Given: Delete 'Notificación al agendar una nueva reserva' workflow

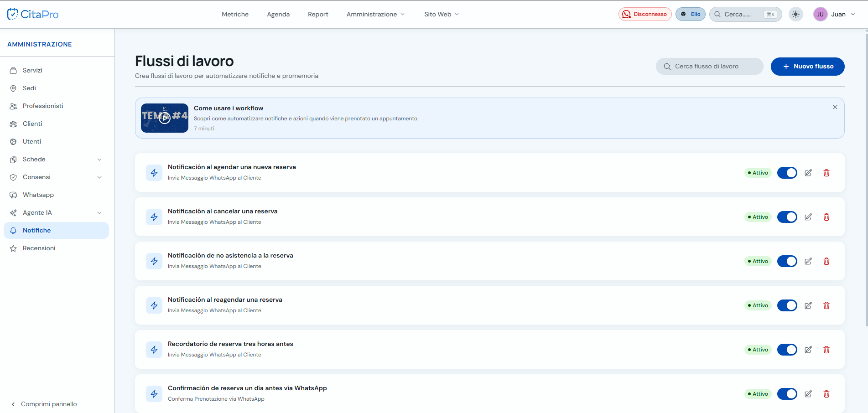Looking at the screenshot, I should point(826,173).
